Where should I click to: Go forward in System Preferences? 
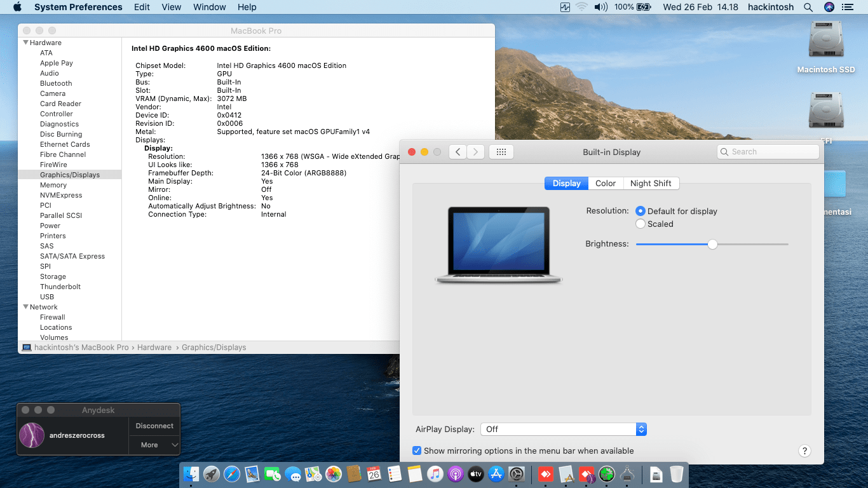click(x=475, y=152)
